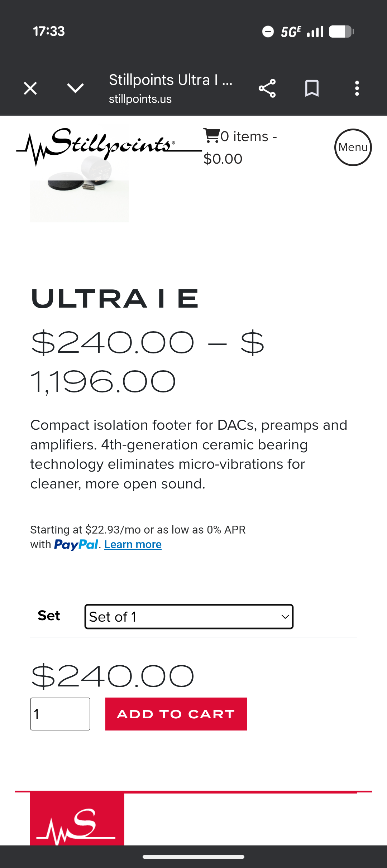The width and height of the screenshot is (387, 868).
Task: Bookmark the current page
Action: tap(312, 88)
